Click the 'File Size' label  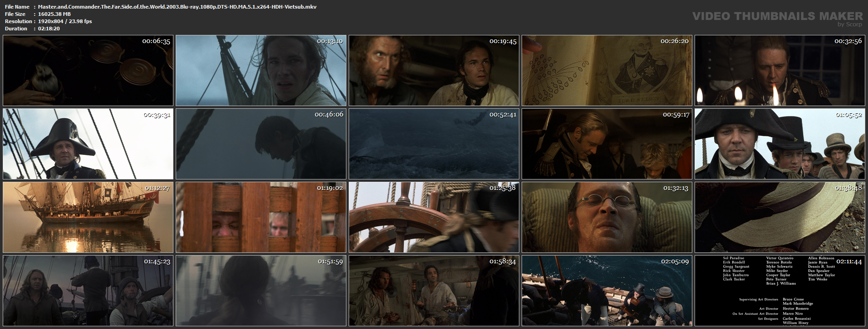click(x=15, y=14)
